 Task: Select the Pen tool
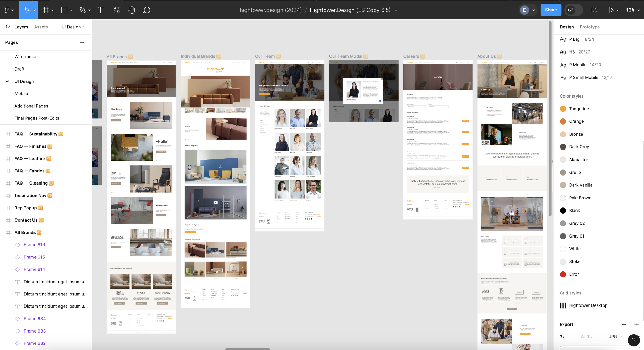[x=82, y=10]
